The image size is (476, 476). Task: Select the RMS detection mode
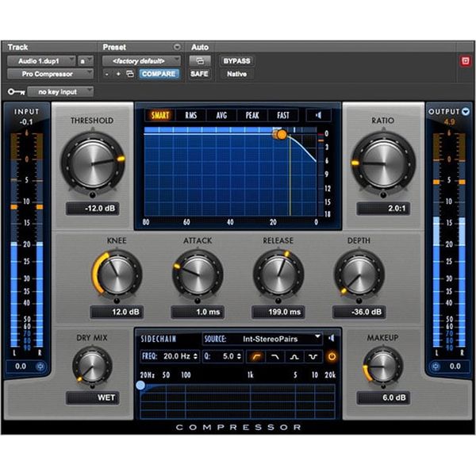(190, 115)
